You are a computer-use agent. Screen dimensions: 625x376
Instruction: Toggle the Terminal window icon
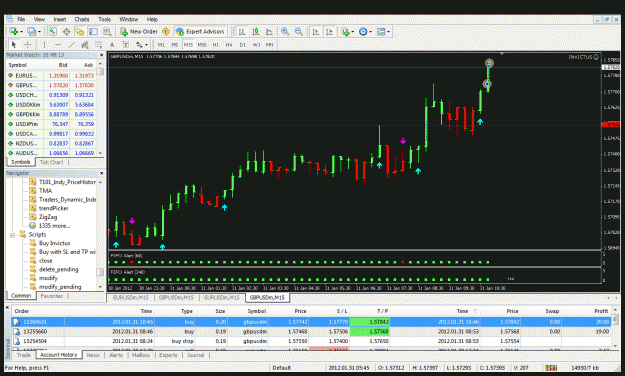pyautogui.click(x=93, y=31)
